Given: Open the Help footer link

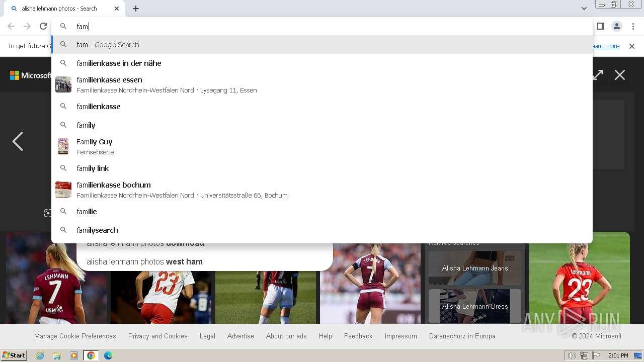Looking at the screenshot, I should [x=326, y=336].
